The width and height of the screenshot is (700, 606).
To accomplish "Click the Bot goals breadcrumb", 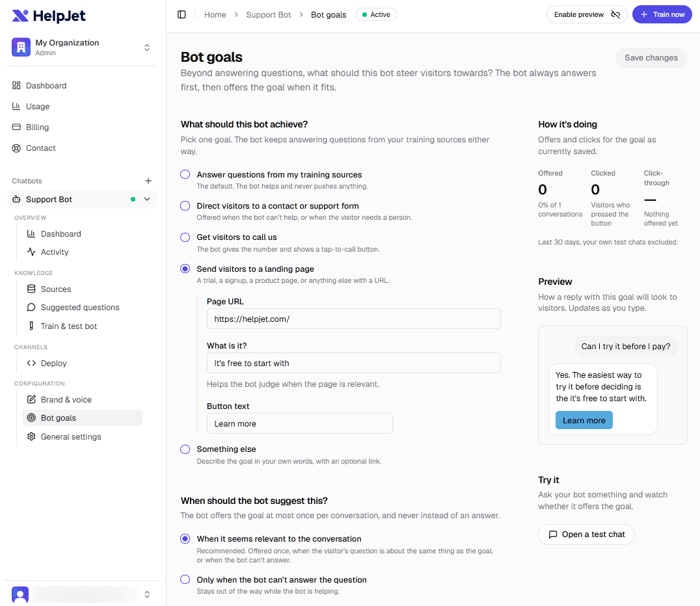I will click(x=329, y=15).
